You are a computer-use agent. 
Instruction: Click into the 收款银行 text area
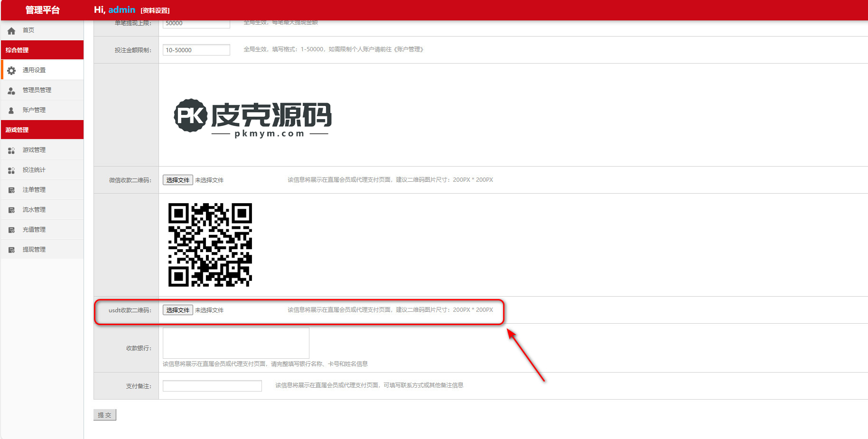point(236,343)
